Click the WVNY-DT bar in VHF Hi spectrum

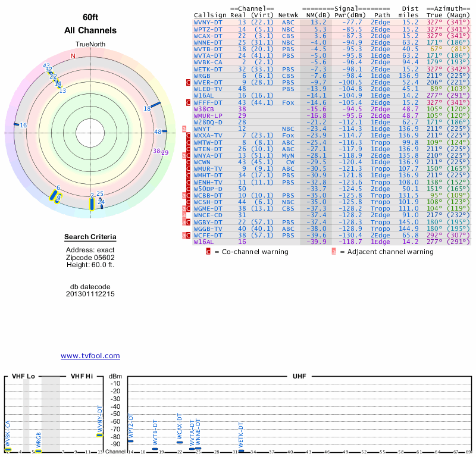(99, 435)
